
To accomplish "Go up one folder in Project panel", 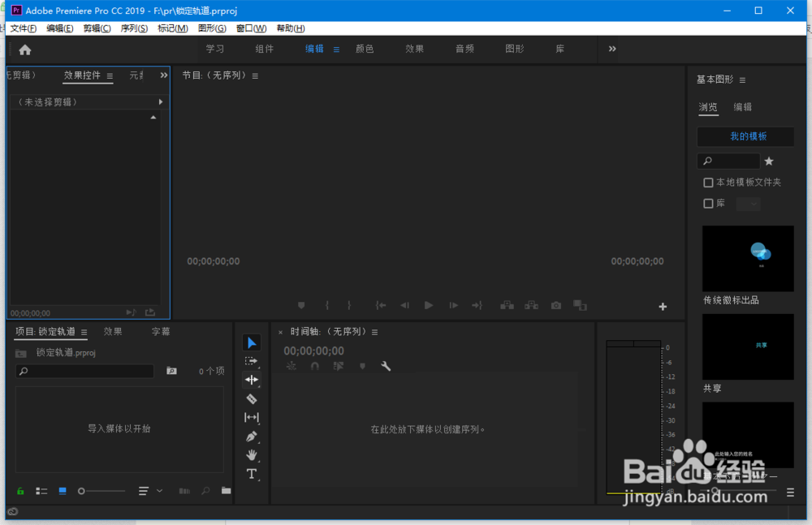I will (21, 353).
